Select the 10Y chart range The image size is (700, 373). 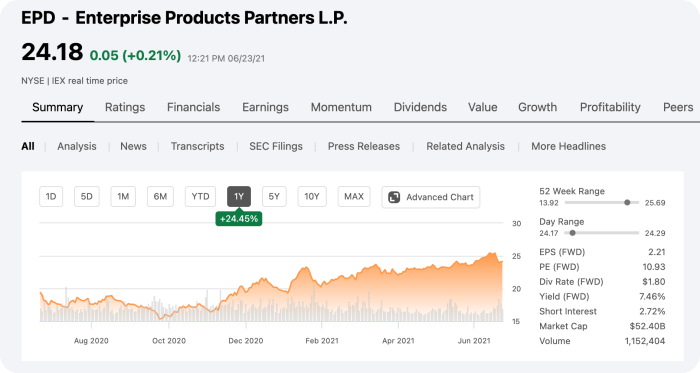tap(312, 197)
